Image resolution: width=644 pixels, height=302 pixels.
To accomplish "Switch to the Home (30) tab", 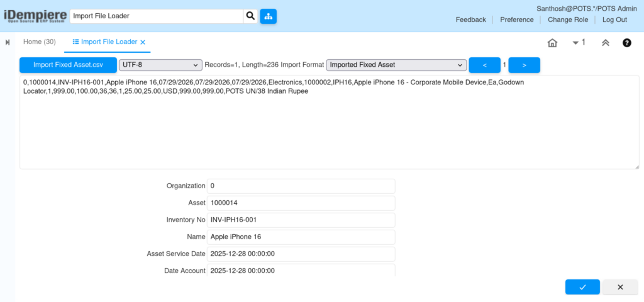I will 40,42.
